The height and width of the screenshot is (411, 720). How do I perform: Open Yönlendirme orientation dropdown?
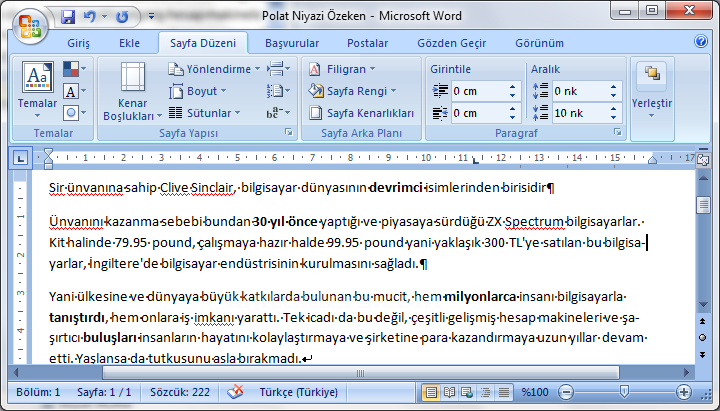214,69
